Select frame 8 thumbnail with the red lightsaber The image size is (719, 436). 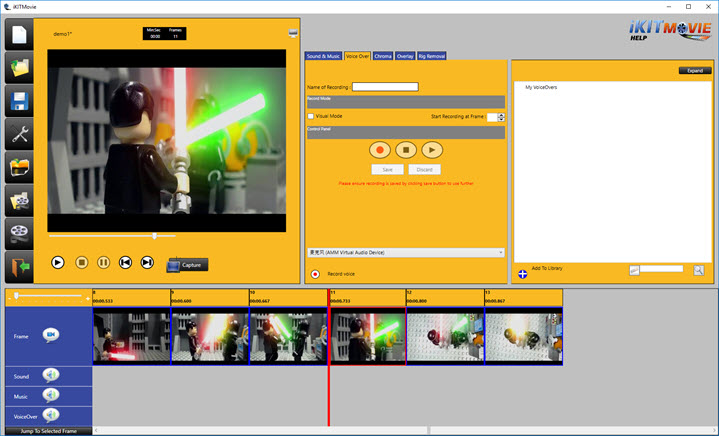[132, 336]
